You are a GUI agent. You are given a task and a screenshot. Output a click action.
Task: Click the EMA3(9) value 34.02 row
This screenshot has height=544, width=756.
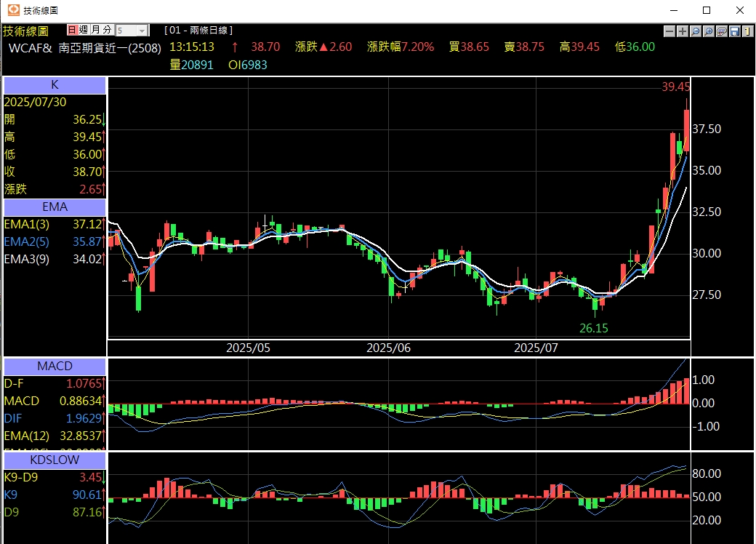pyautogui.click(x=55, y=259)
